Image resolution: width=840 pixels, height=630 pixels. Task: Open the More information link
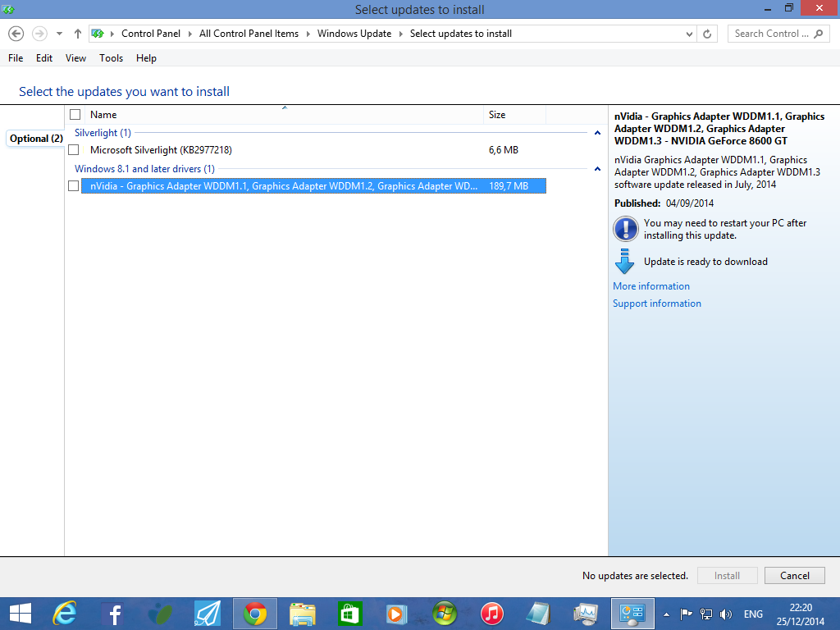(651, 286)
